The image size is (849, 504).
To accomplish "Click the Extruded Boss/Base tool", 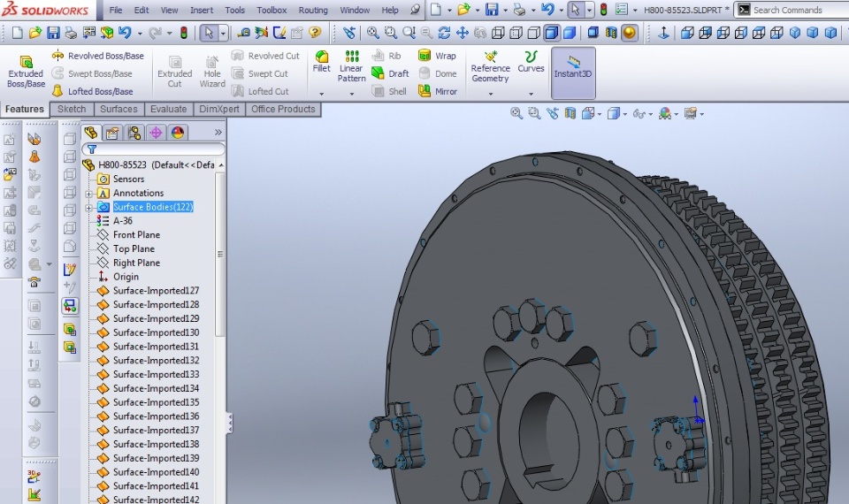I will tap(26, 72).
